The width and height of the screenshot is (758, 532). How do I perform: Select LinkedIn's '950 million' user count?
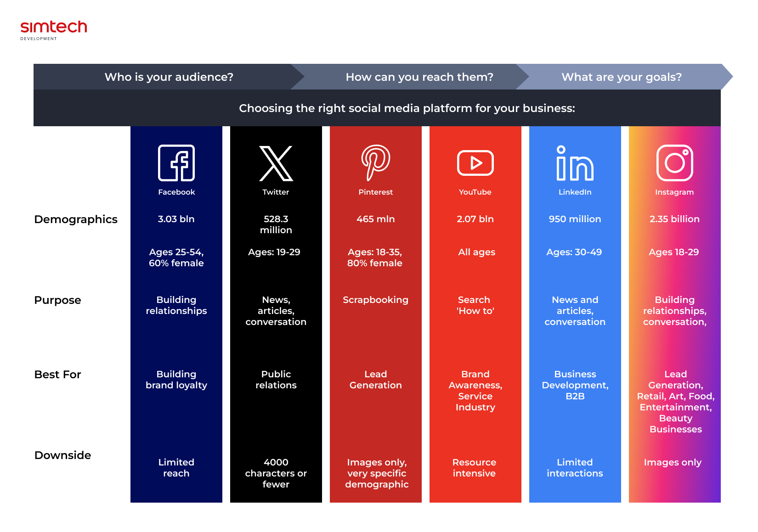tap(575, 219)
